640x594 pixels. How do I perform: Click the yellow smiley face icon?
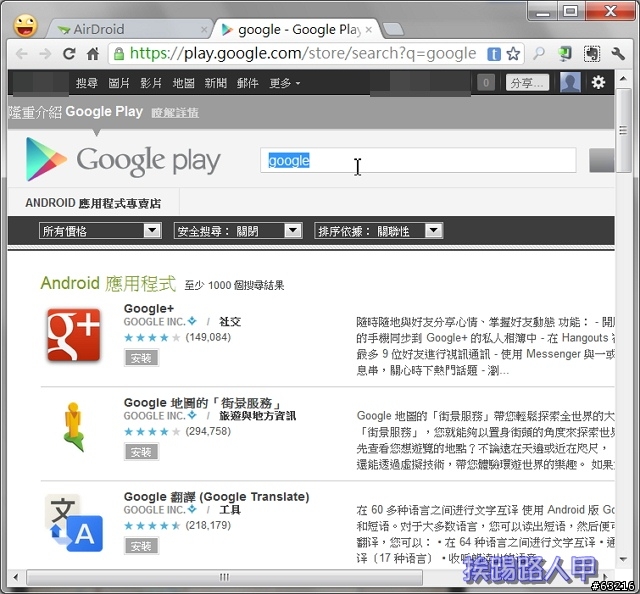(25, 25)
